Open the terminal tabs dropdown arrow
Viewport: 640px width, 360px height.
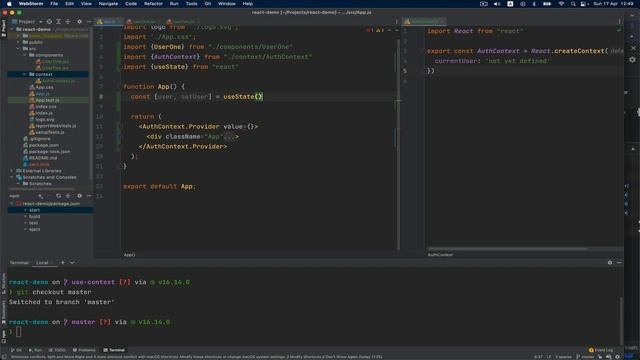(x=72, y=262)
